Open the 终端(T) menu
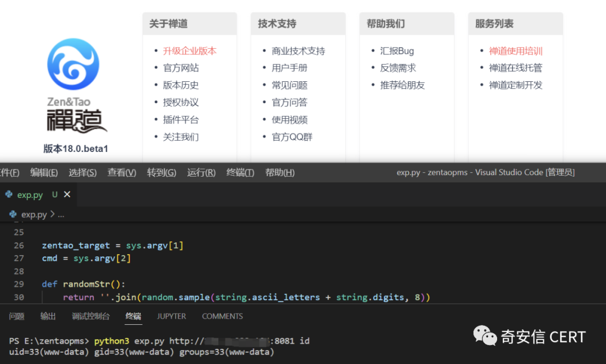The width and height of the screenshot is (606, 364). tap(240, 172)
